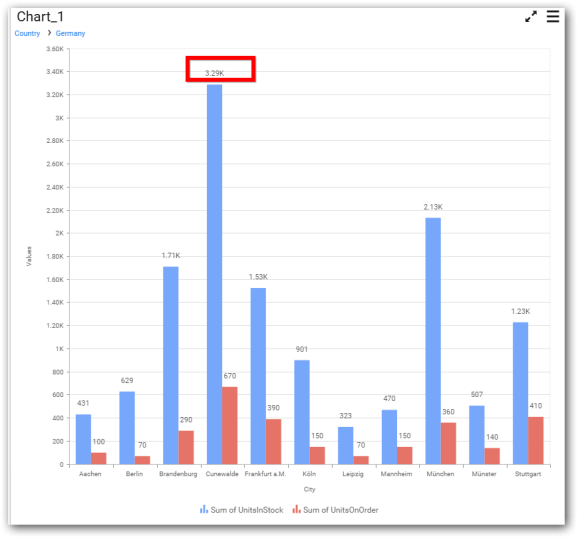Screen dimensions: 578x538
Task: Select the Cunewalde blue UnitsInStock bar
Action: (x=215, y=274)
